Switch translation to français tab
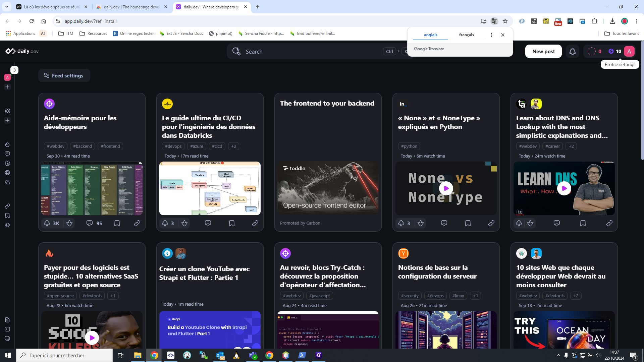 coord(466,35)
